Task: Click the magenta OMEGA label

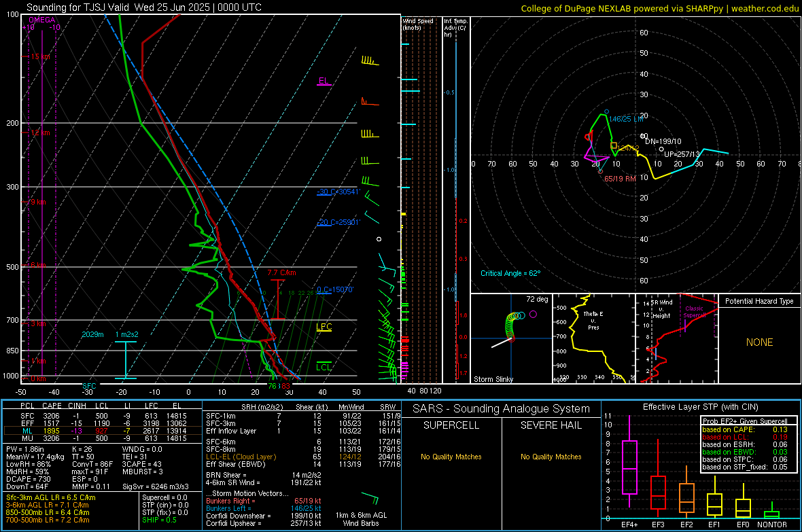Action: point(42,20)
